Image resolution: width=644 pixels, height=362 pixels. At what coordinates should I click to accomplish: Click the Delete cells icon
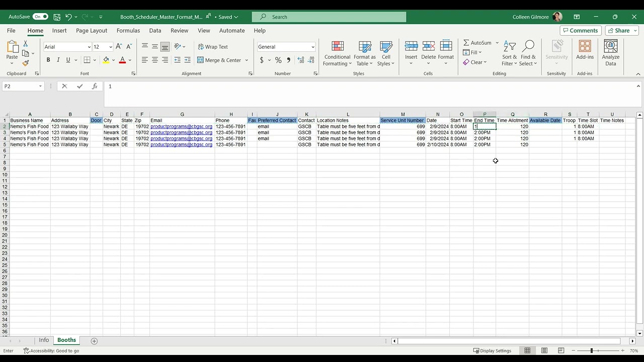(429, 47)
